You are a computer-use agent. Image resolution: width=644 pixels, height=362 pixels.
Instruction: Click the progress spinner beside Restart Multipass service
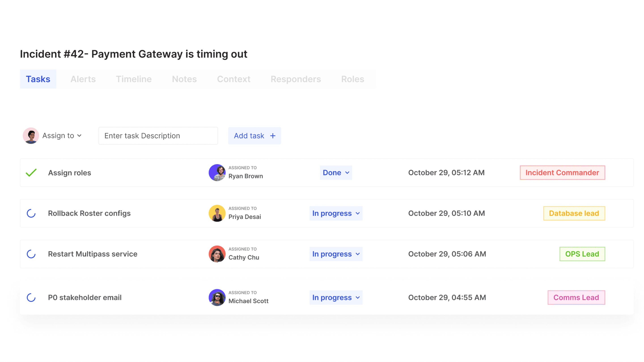pos(31,254)
